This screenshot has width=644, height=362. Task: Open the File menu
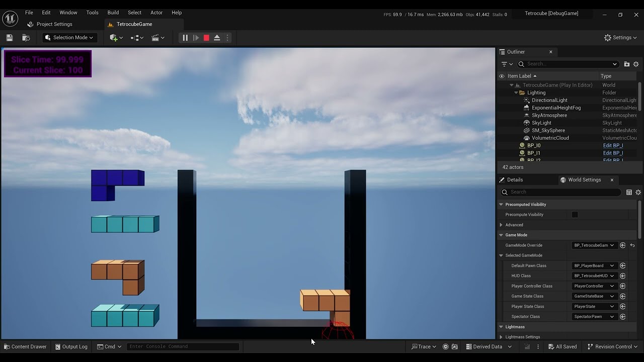[x=29, y=13]
